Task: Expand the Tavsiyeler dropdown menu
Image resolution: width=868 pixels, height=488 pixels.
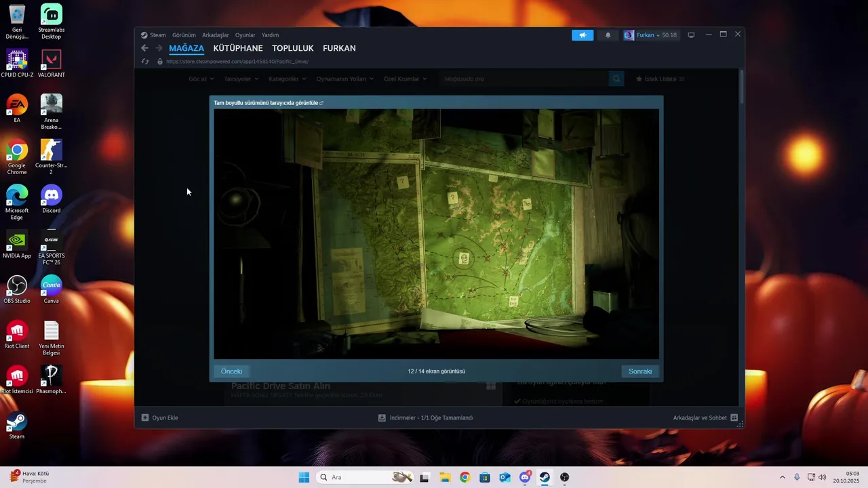Action: 241,79
